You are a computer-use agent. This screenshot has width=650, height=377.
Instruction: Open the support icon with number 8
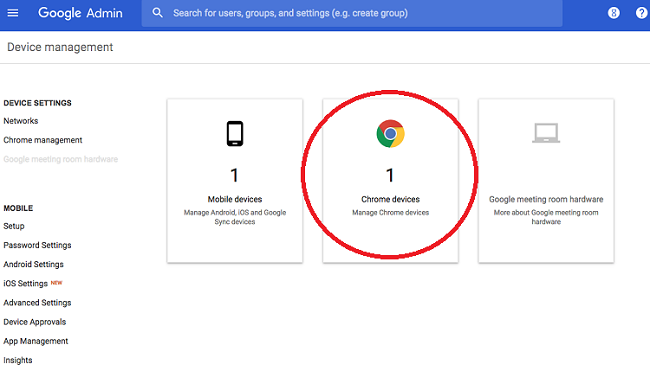tap(614, 13)
